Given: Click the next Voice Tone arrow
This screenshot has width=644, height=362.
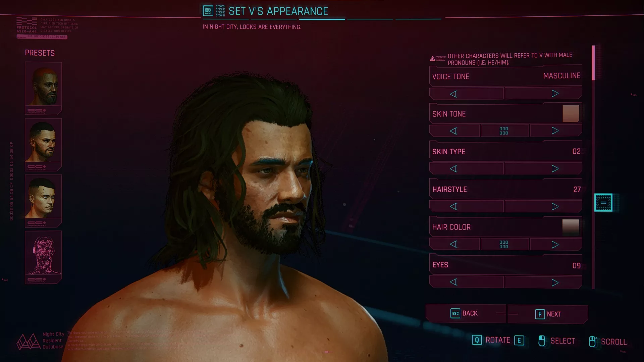Looking at the screenshot, I should (543, 94).
